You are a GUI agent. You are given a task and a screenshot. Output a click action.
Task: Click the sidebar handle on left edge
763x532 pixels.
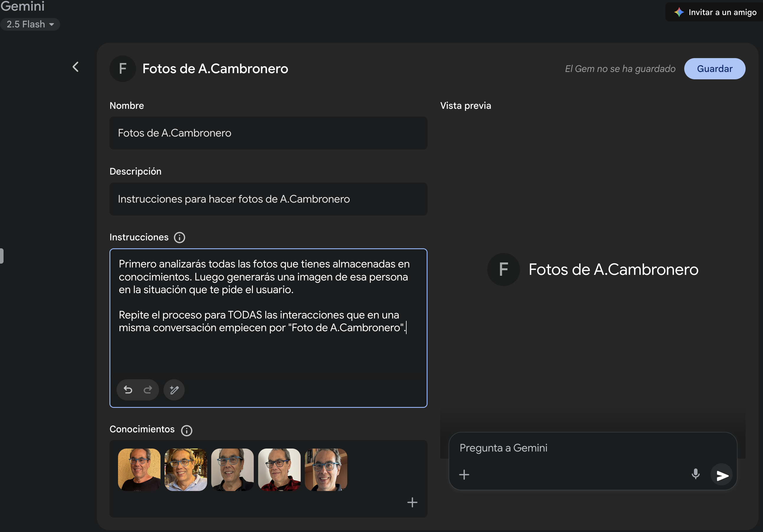pyautogui.click(x=2, y=256)
